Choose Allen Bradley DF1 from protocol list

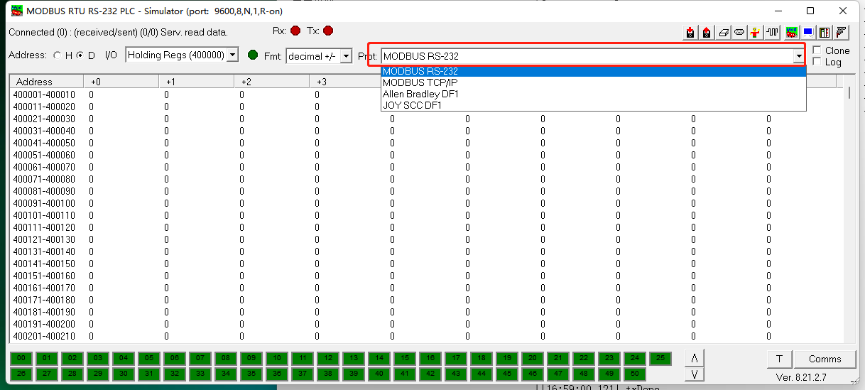pyautogui.click(x=420, y=94)
